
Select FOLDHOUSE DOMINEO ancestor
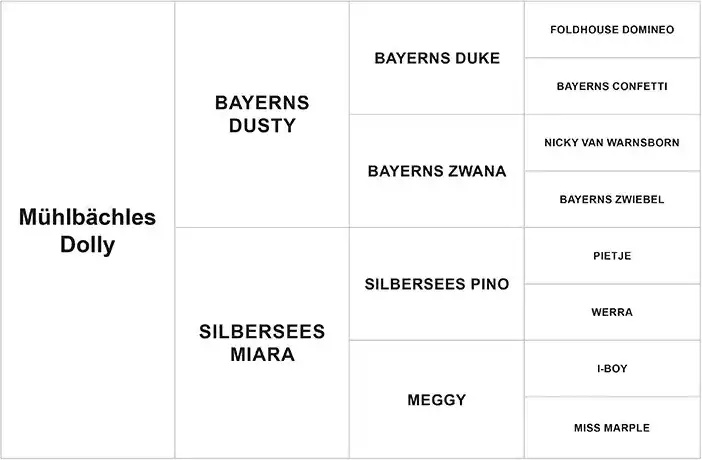pyautogui.click(x=612, y=29)
